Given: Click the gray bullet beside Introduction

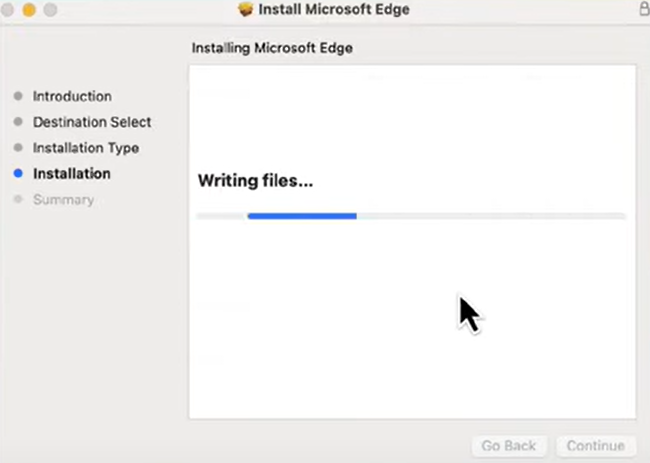Looking at the screenshot, I should [18, 97].
